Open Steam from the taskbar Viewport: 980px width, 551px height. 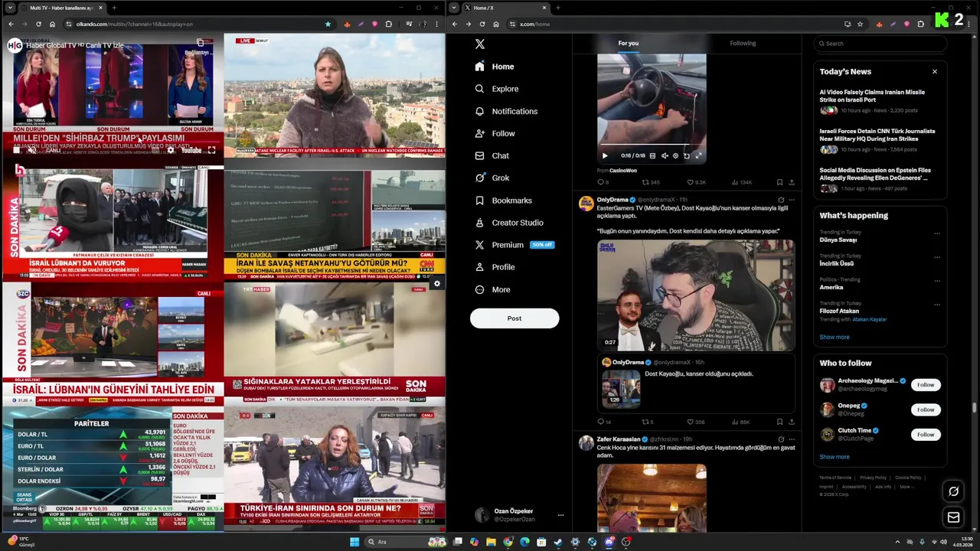click(557, 542)
